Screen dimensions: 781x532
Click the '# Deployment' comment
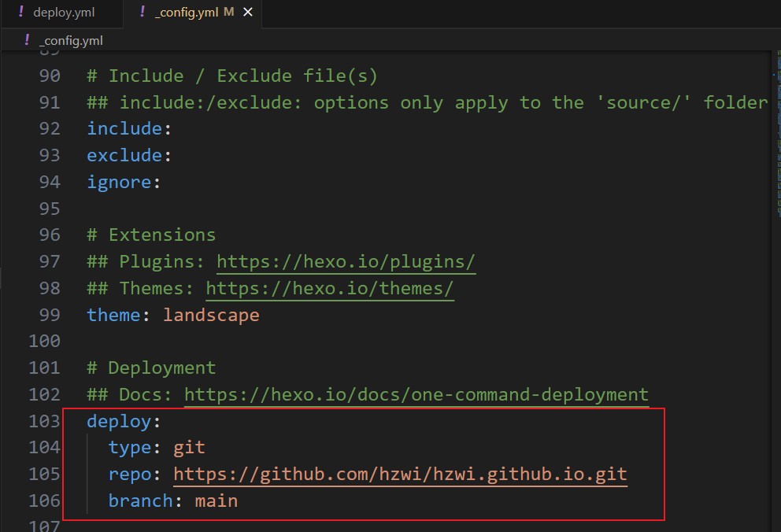[151, 368]
